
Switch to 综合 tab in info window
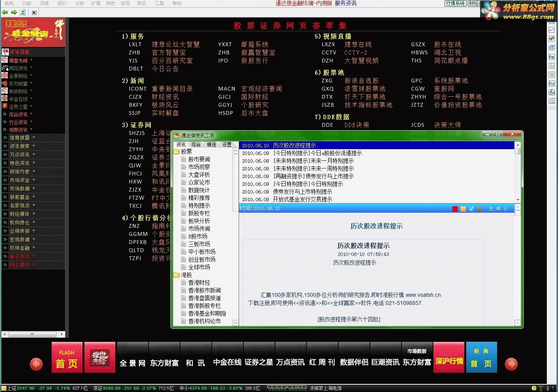pyautogui.click(x=196, y=145)
